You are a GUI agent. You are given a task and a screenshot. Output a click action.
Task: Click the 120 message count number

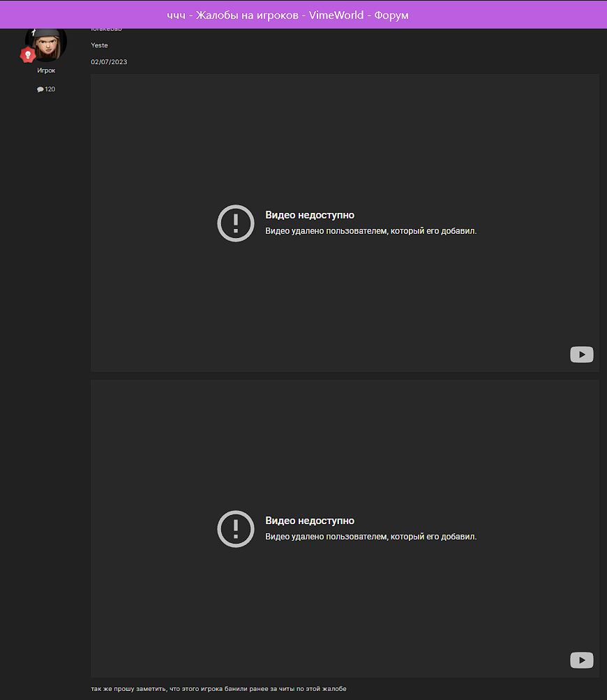click(50, 89)
